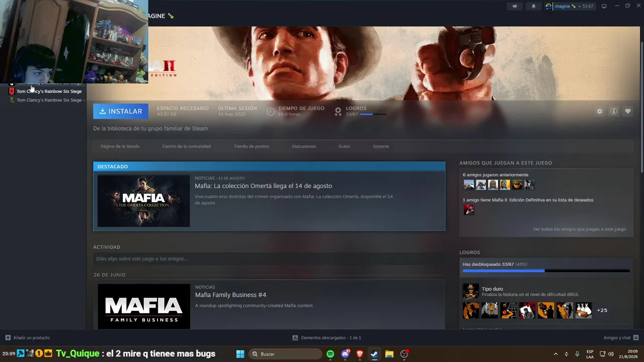644x362 pixels.
Task: Click the red wishlist friend avatar
Action: (x=469, y=210)
